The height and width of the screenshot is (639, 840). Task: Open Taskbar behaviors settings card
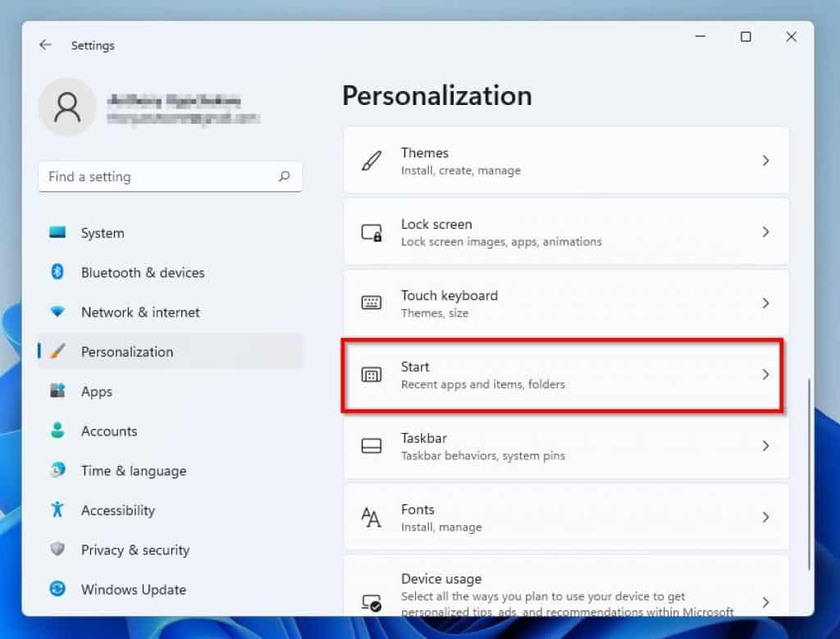click(566, 445)
